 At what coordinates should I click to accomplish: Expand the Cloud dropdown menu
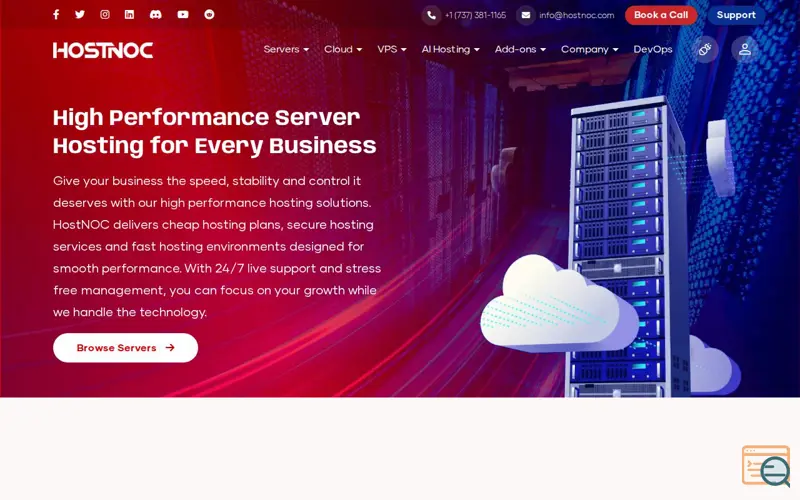click(x=343, y=49)
